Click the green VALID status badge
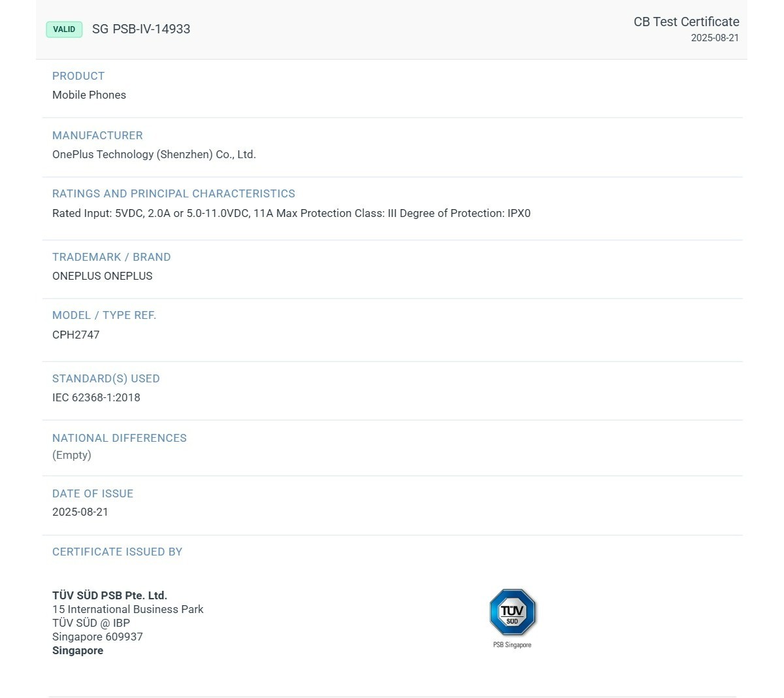 pos(64,29)
